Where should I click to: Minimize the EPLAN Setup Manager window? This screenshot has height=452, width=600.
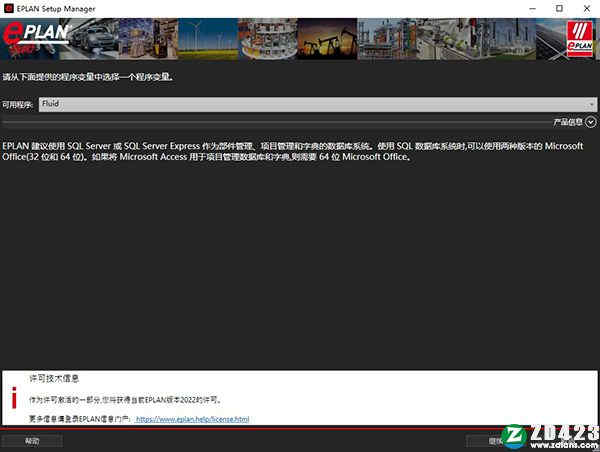(532, 8)
